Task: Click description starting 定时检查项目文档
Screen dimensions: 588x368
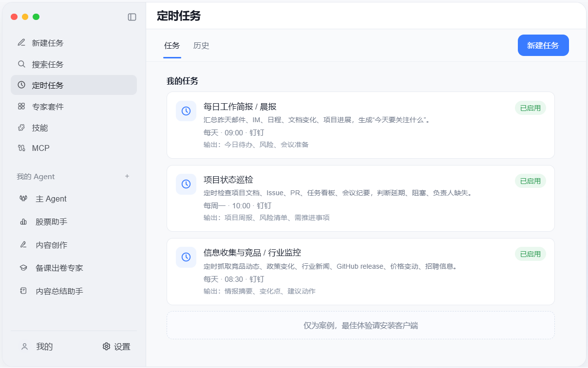Action: click(x=338, y=193)
